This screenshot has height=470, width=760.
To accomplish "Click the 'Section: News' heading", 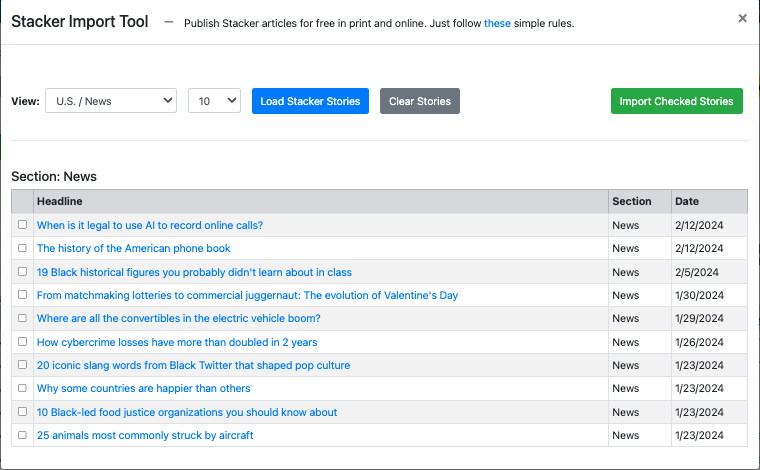I will pyautogui.click(x=54, y=176).
